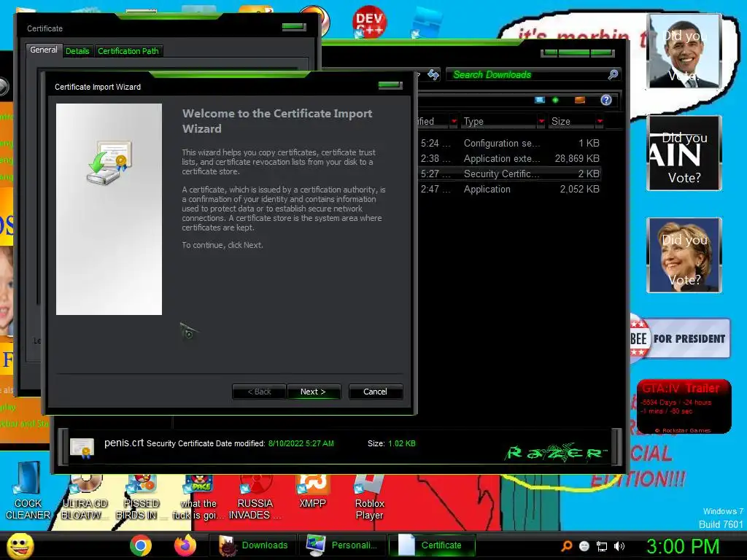
Task: Click the search magnifier in Downloads window
Action: click(x=613, y=75)
